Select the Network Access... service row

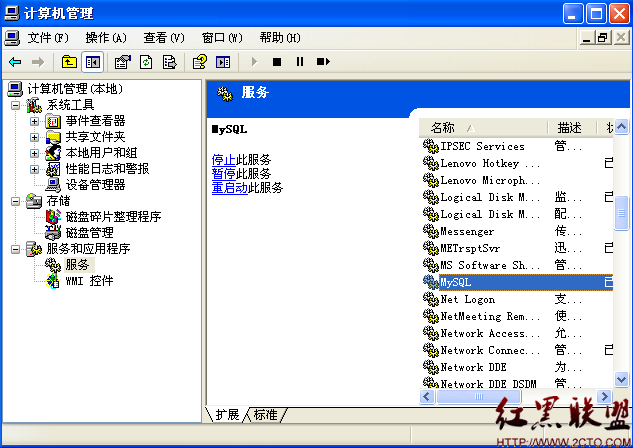(517, 333)
